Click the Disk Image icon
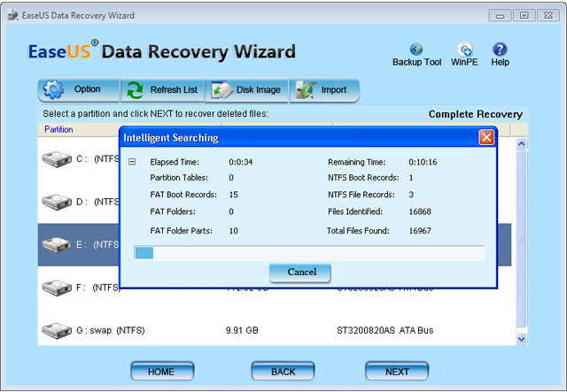Screen dimensions: 567x392 click(x=221, y=90)
